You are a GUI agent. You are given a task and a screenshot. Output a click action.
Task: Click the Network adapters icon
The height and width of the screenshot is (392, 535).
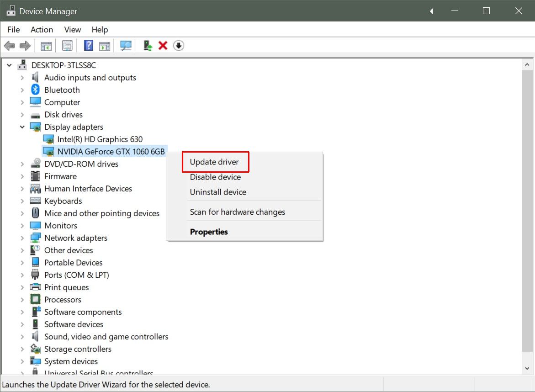click(x=35, y=238)
